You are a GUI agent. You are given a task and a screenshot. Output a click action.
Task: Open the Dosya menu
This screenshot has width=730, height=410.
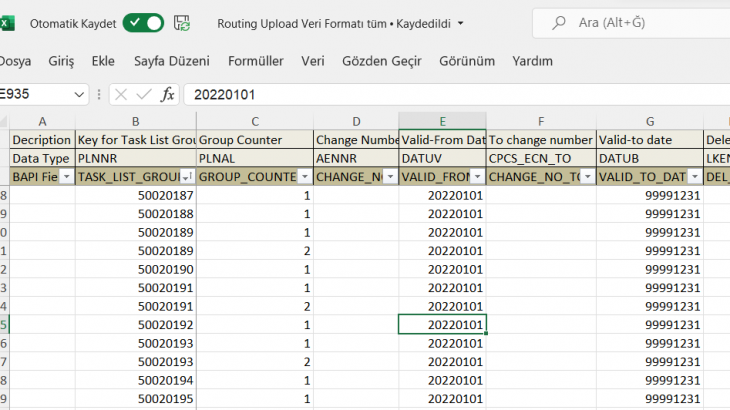(x=15, y=61)
